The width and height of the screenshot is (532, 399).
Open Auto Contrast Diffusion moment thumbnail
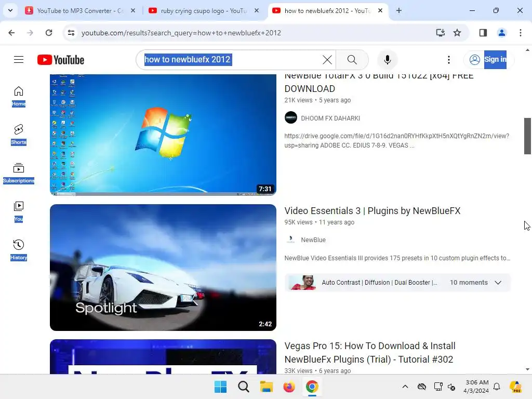(303, 283)
